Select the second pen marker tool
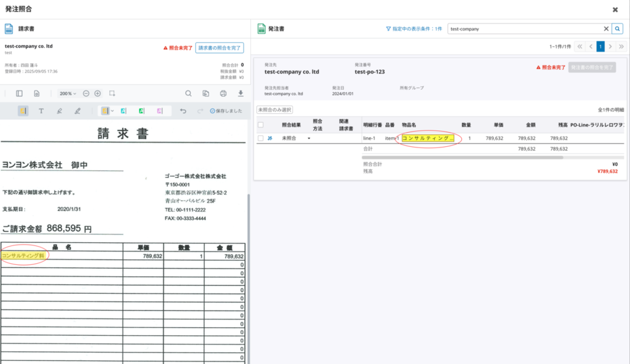This screenshot has width=630, height=364. [x=78, y=111]
